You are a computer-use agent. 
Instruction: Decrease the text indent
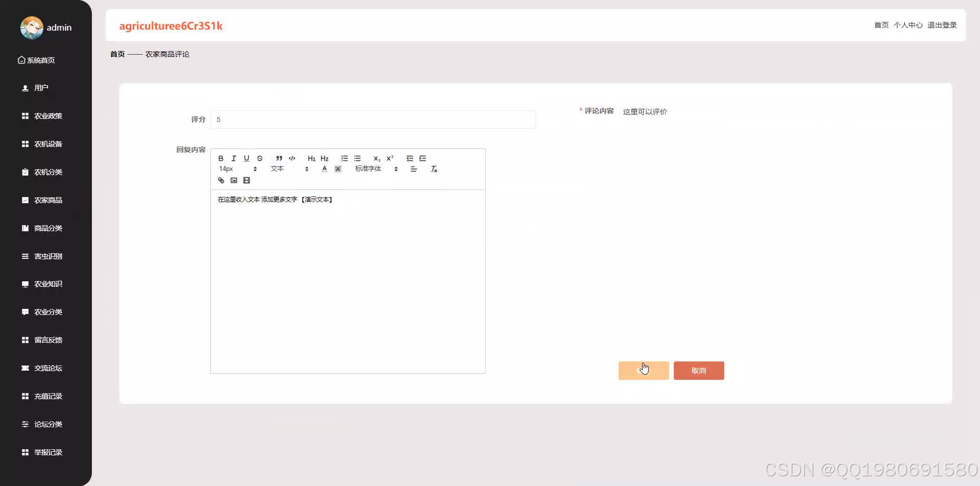(410, 158)
